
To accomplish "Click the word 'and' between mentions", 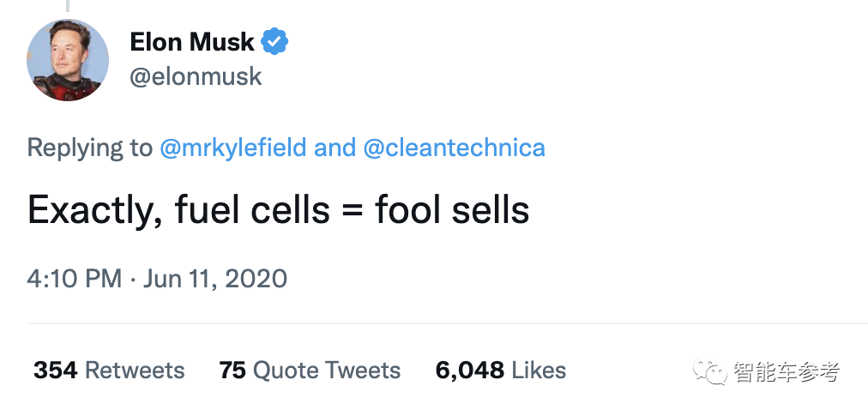I will [335, 148].
